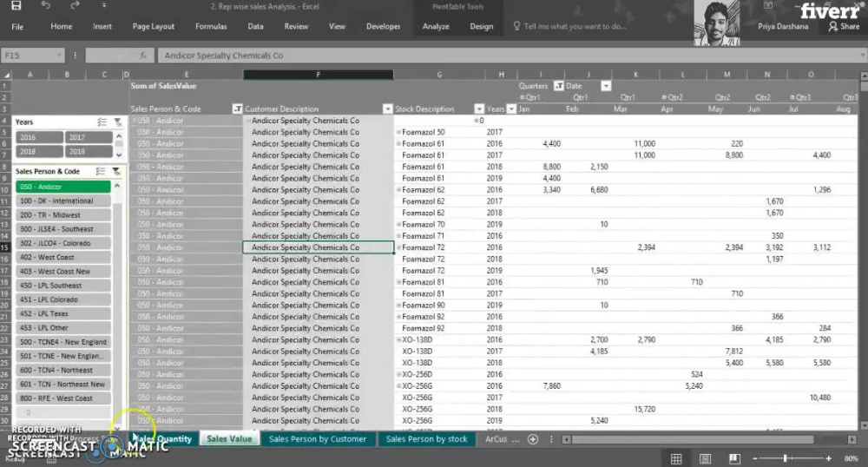Collapse the Qtr3 column group
The width and height of the screenshot is (868, 467).
pyautogui.click(x=792, y=97)
